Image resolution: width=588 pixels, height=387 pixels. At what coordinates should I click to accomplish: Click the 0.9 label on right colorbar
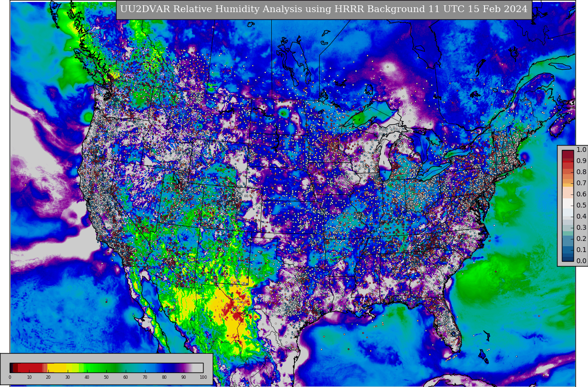pyautogui.click(x=581, y=161)
